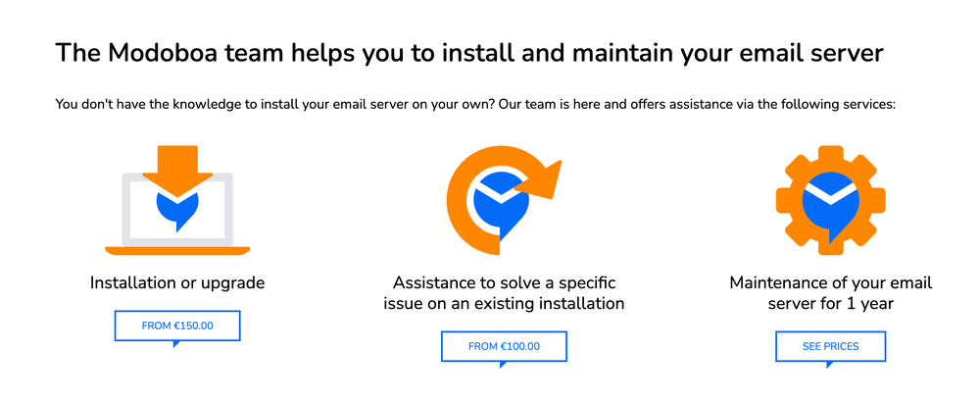
Task: Click the orange maintenance gear icon
Action: pyautogui.click(x=831, y=200)
